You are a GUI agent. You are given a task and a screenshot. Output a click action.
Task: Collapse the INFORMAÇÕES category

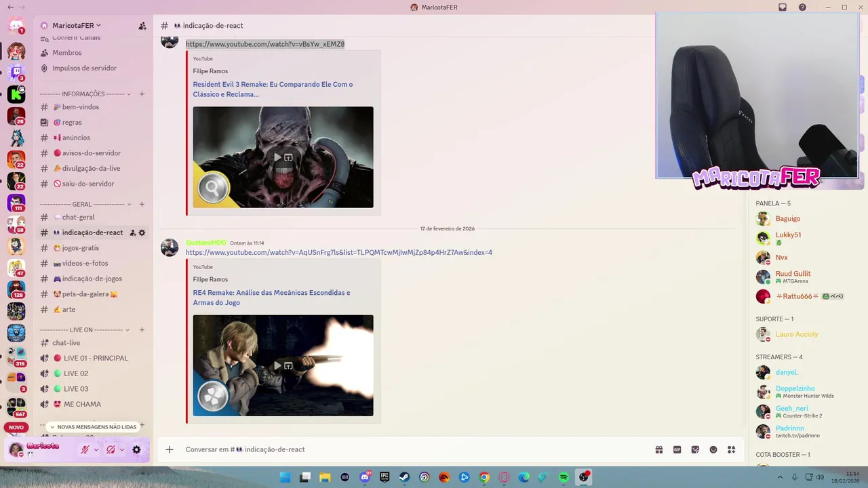(85, 94)
